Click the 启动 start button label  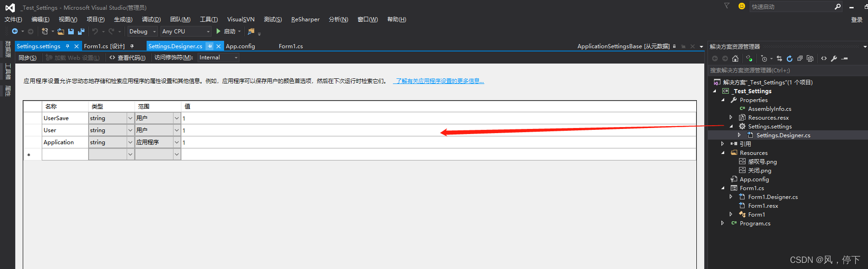(230, 32)
